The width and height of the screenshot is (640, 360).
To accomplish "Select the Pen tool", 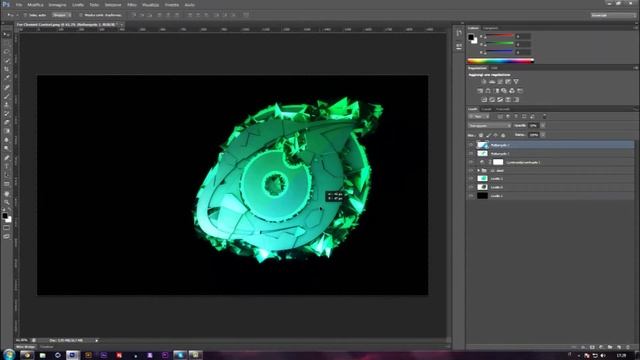I will [x=7, y=158].
